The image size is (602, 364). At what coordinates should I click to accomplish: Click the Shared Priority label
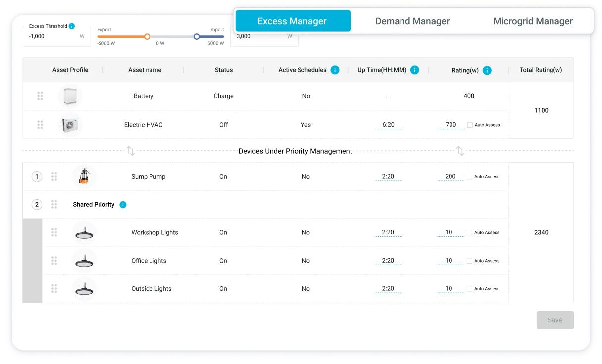[x=94, y=205]
